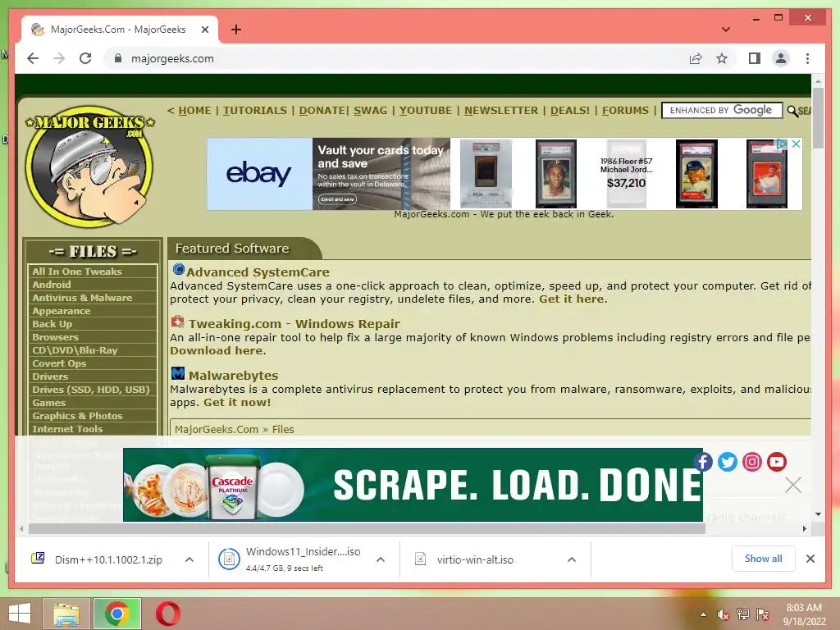Click the MajorGeeks helmet logo
This screenshot has width=840, height=630.
pyautogui.click(x=89, y=166)
